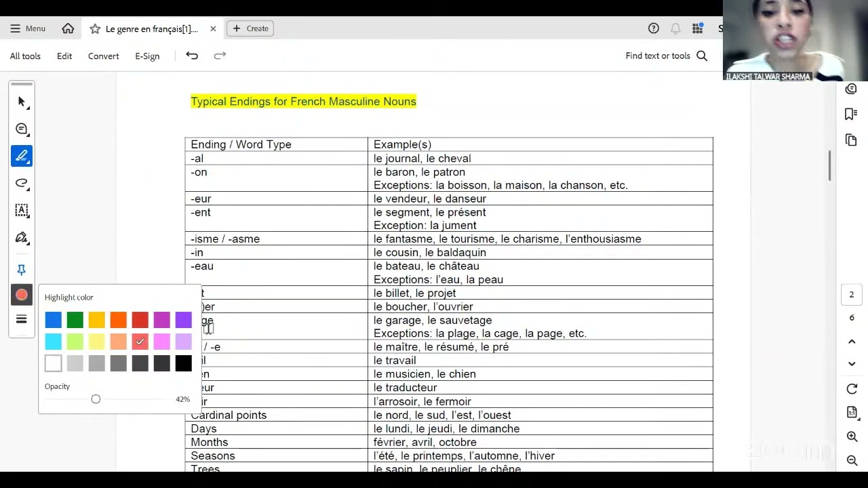Screen dimensions: 868x488
Task: Pick the amber yellow highlight swatch
Action: point(97,320)
